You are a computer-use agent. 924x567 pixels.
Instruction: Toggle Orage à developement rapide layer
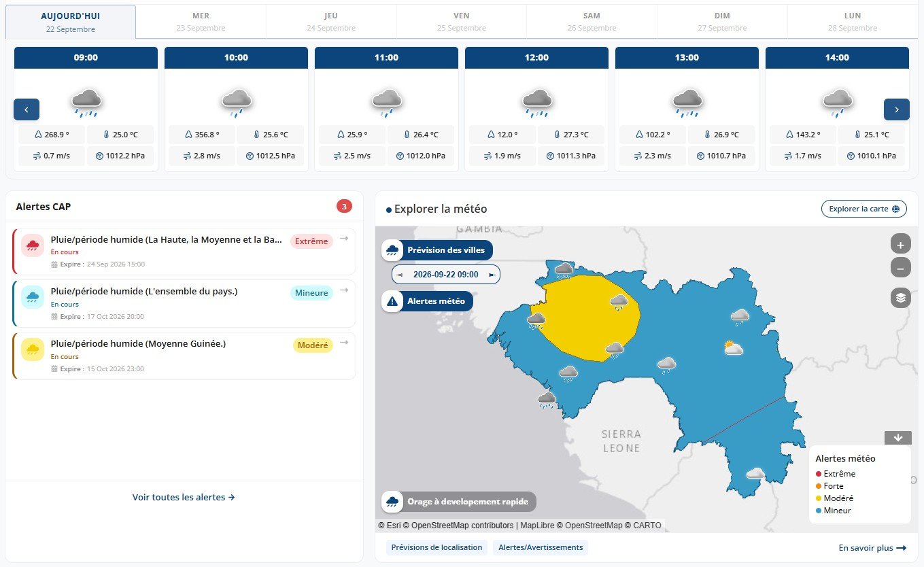click(459, 502)
